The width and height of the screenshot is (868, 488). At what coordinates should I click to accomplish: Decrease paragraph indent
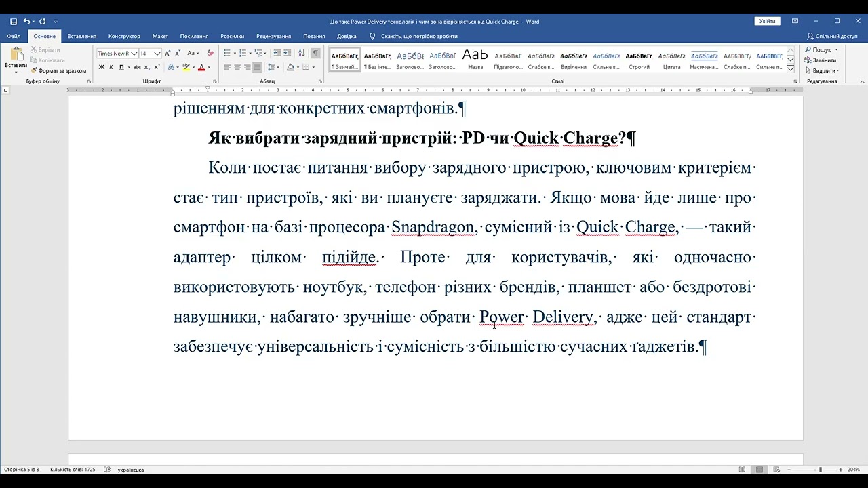coord(277,53)
